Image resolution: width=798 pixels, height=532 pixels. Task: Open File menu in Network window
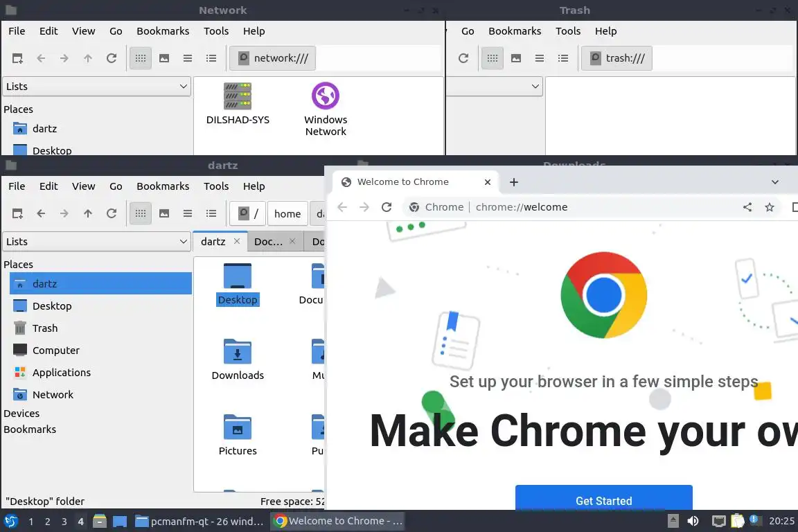click(x=17, y=31)
